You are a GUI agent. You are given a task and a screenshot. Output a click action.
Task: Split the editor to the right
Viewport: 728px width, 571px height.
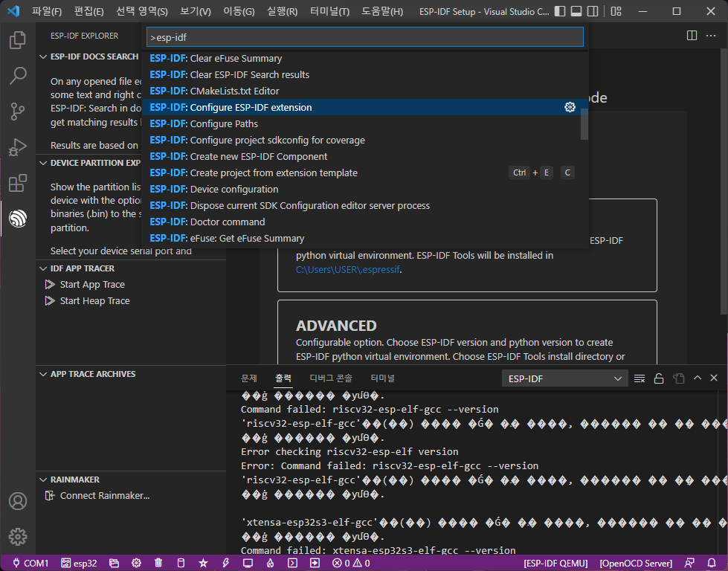click(692, 36)
